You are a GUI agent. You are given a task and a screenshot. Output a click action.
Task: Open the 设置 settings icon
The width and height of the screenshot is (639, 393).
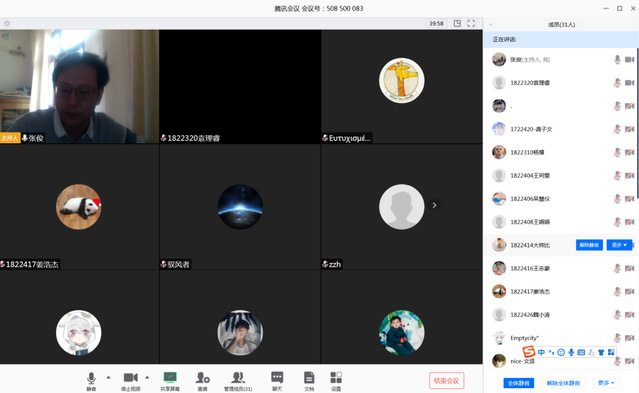pyautogui.click(x=336, y=381)
